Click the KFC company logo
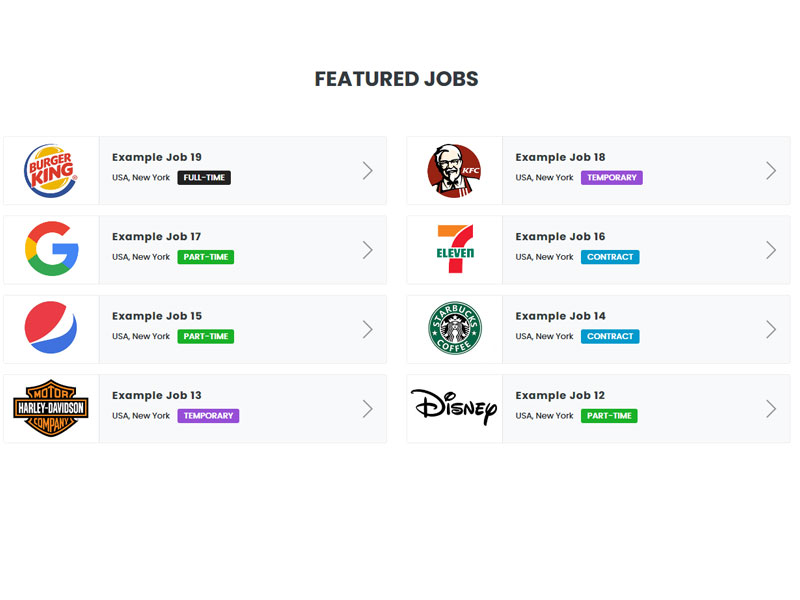Viewport: 800px width, 600px height. (453, 170)
